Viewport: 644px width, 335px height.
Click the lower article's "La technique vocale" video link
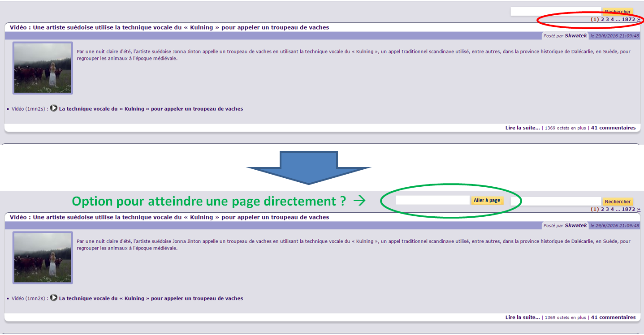point(151,298)
